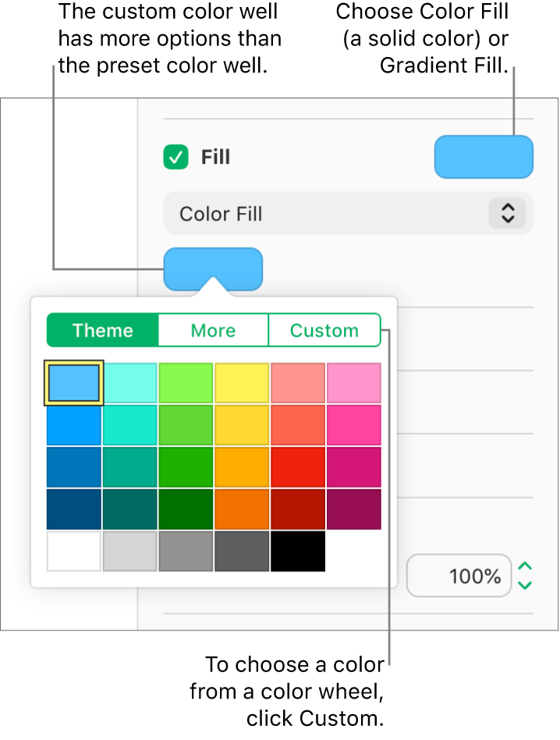This screenshot has width=560, height=740.
Task: Choose the pink swatch in the first row
Action: pyautogui.click(x=354, y=382)
